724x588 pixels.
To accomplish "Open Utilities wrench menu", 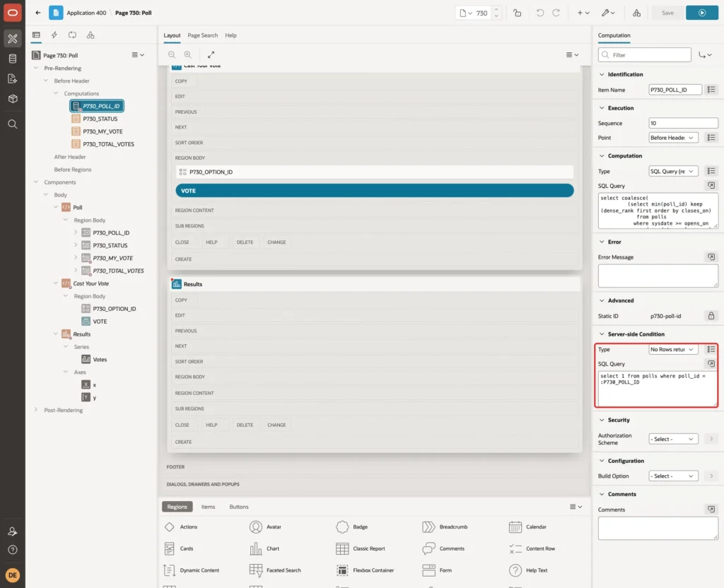I will 608,13.
